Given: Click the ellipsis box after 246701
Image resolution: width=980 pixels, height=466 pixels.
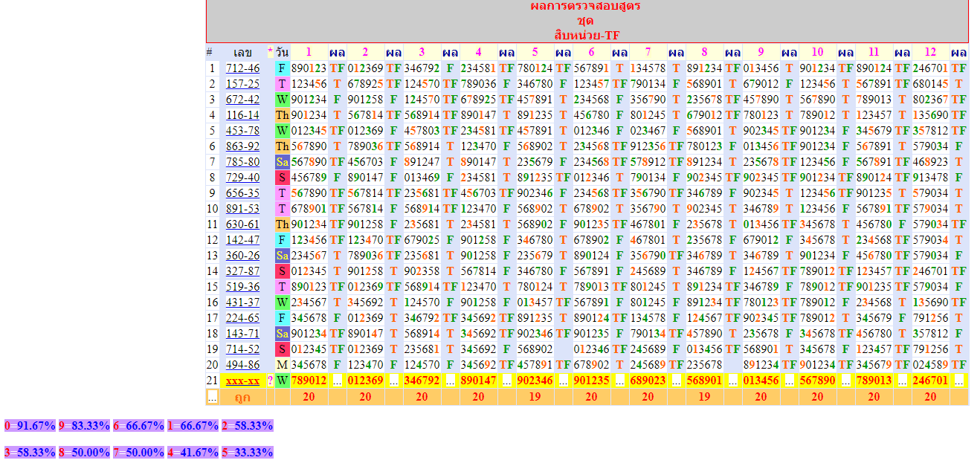Looking at the screenshot, I should tap(958, 381).
